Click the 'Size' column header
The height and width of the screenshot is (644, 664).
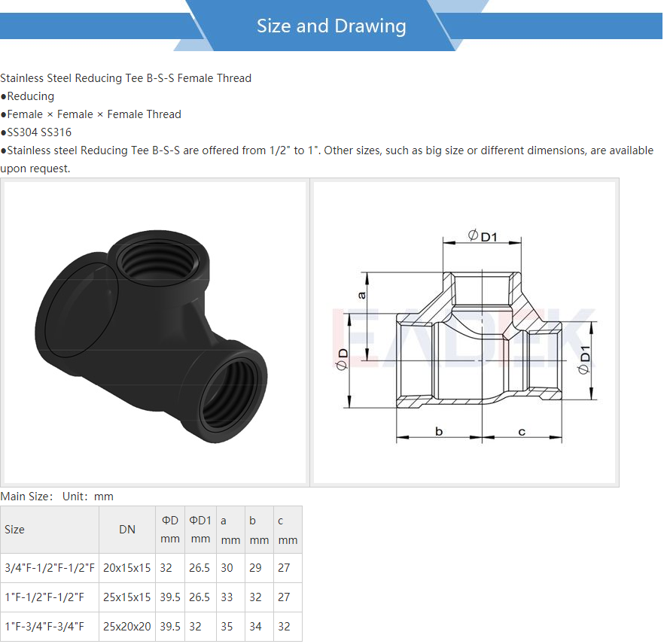pyautogui.click(x=50, y=530)
